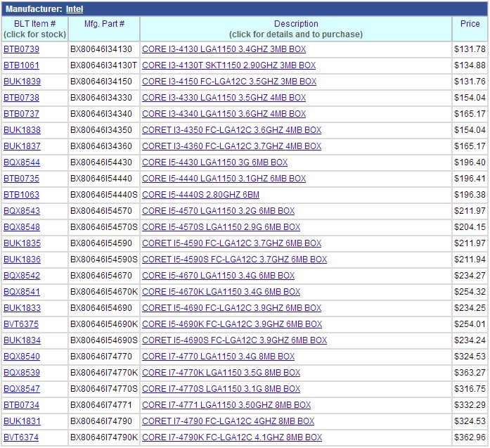Open the Intel manufacturer link
490x448 pixels.
point(75,9)
